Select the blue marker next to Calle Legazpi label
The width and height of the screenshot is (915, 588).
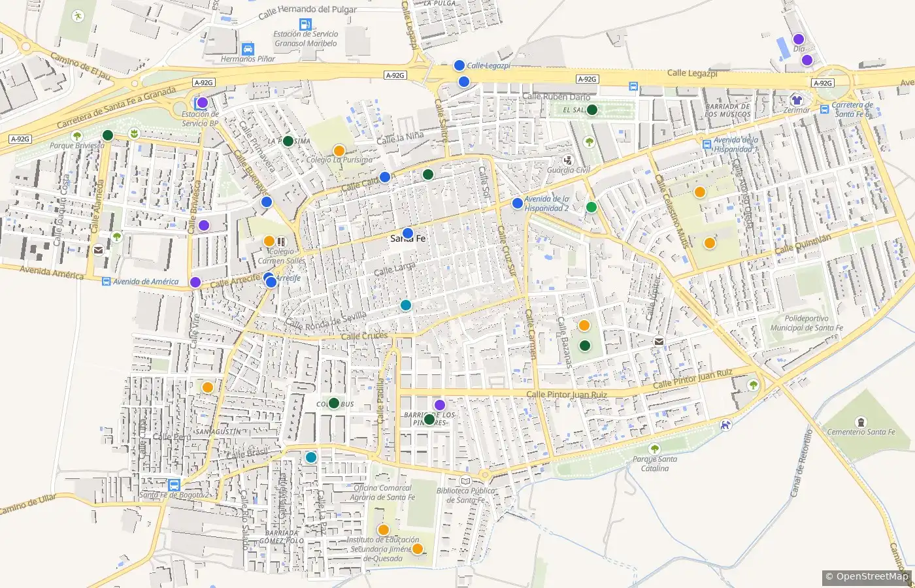[x=459, y=65]
